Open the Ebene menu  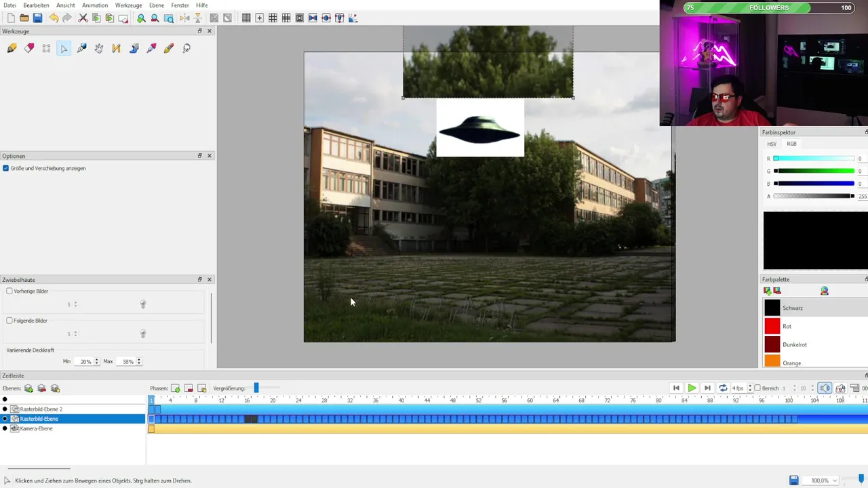[157, 5]
